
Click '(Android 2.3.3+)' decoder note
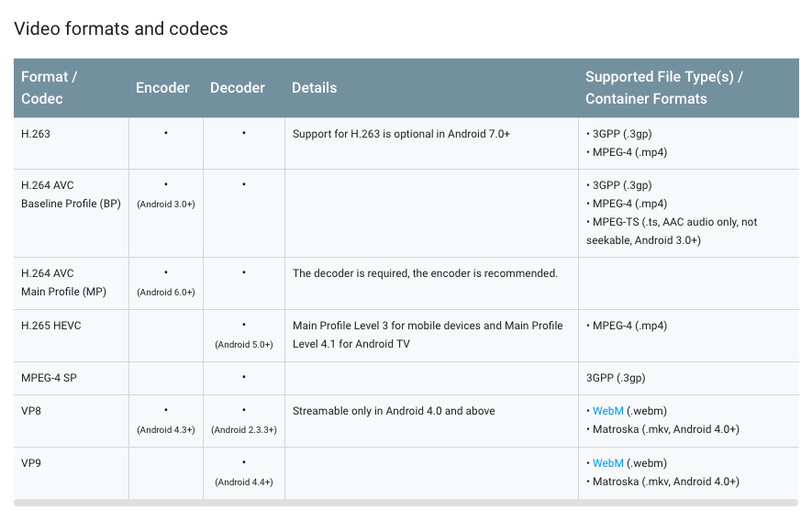click(244, 430)
